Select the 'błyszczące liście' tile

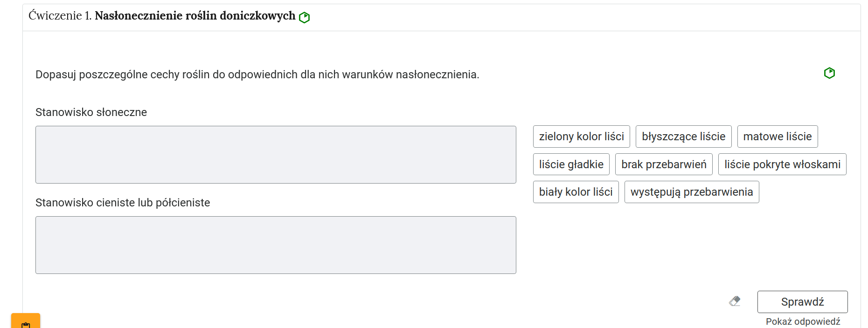tap(683, 137)
